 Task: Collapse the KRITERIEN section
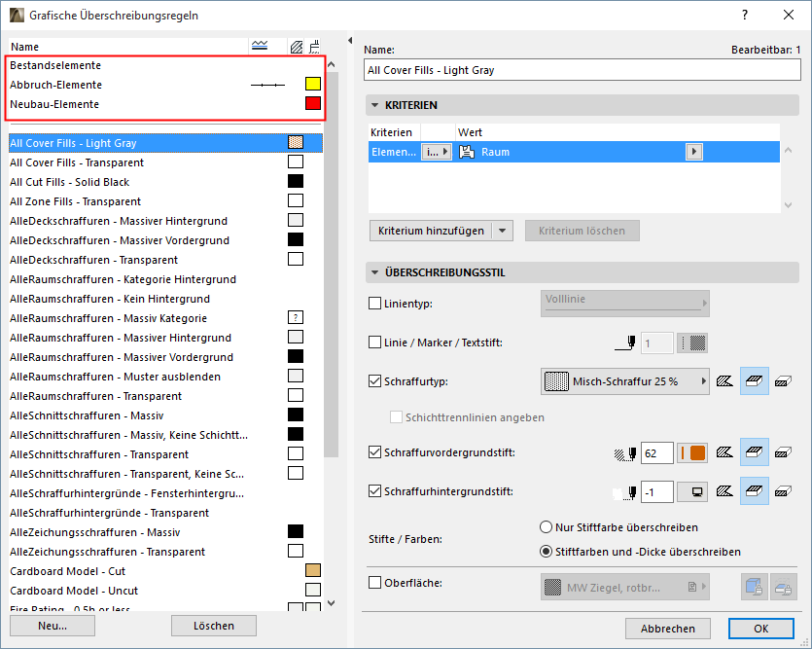pyautogui.click(x=375, y=105)
